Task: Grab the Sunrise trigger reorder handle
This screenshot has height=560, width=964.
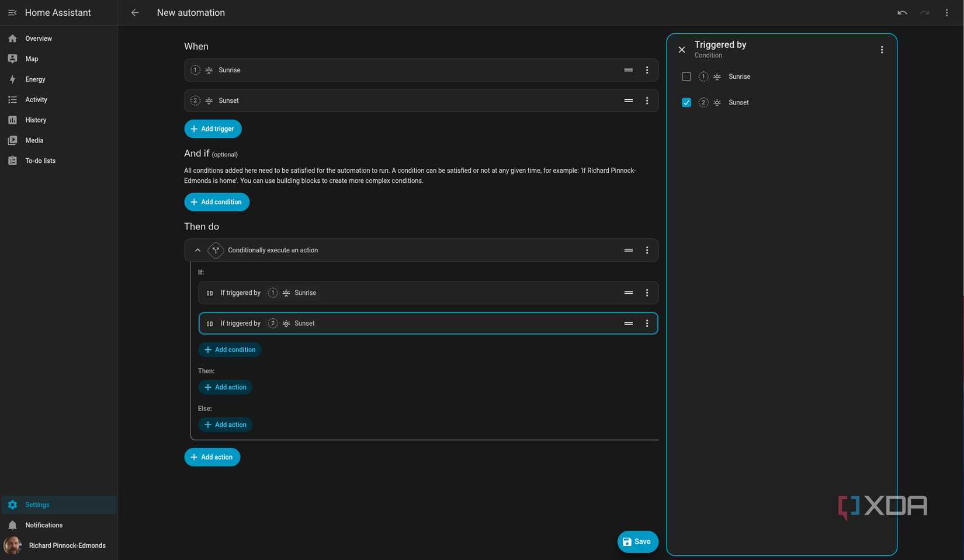Action: click(629, 70)
